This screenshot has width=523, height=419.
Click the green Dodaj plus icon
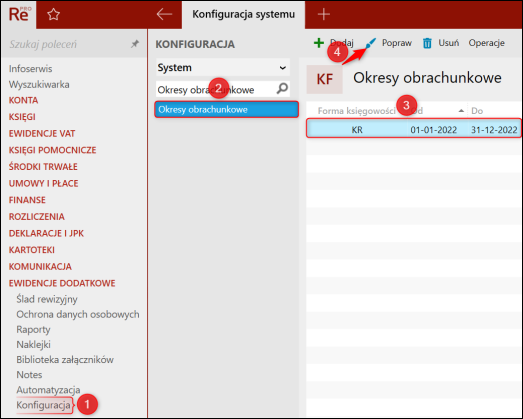[x=319, y=43]
